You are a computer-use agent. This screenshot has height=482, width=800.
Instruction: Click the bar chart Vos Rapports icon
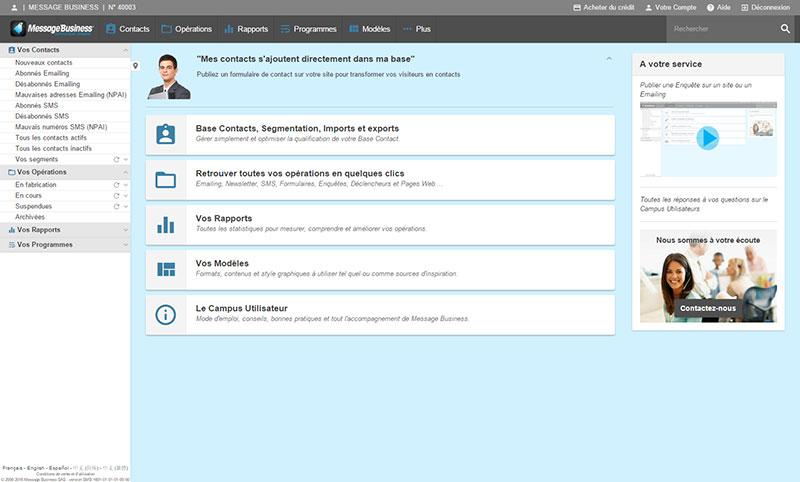[x=166, y=224]
